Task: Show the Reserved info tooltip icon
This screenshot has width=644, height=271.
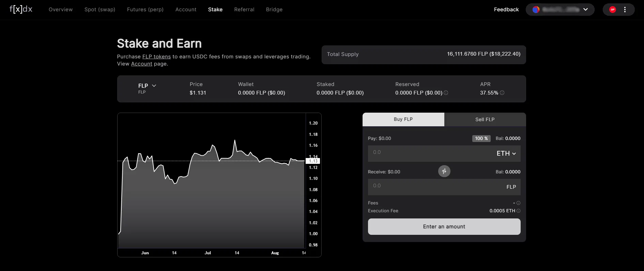Action: [x=446, y=93]
